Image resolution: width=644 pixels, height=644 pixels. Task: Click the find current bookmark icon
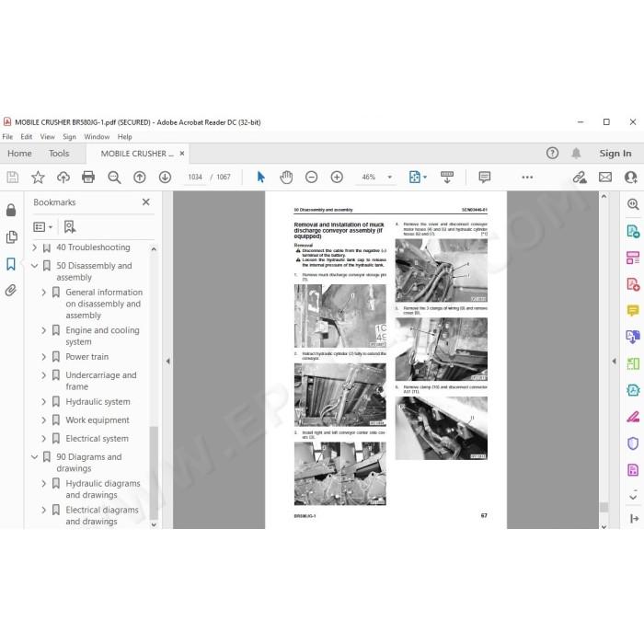pyautogui.click(x=69, y=226)
